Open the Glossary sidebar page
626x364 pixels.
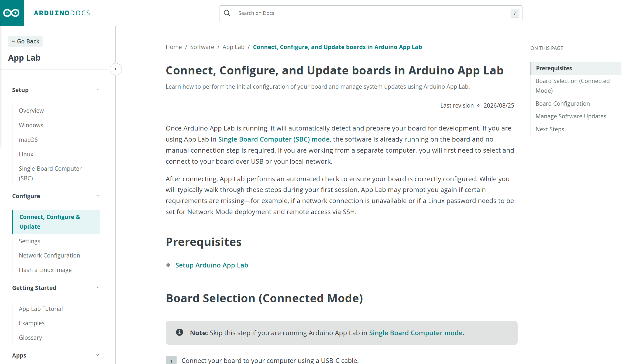tap(30, 338)
